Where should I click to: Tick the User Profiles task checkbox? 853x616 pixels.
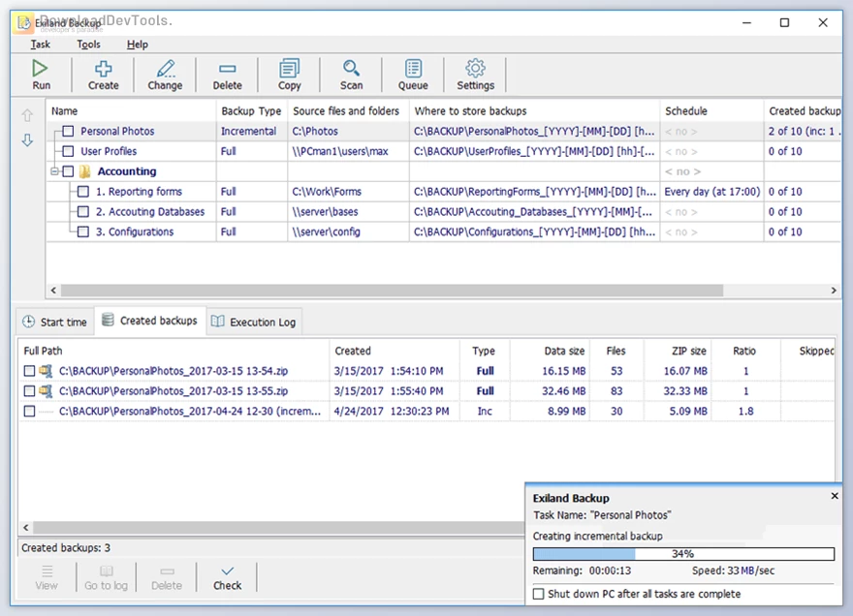pos(68,151)
